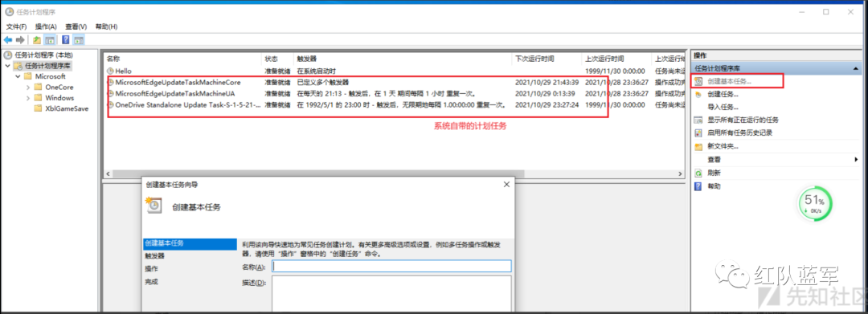Image resolution: width=868 pixels, height=314 pixels.
Task: Select the OneDrive Standalone Update Task row
Action: [x=187, y=104]
